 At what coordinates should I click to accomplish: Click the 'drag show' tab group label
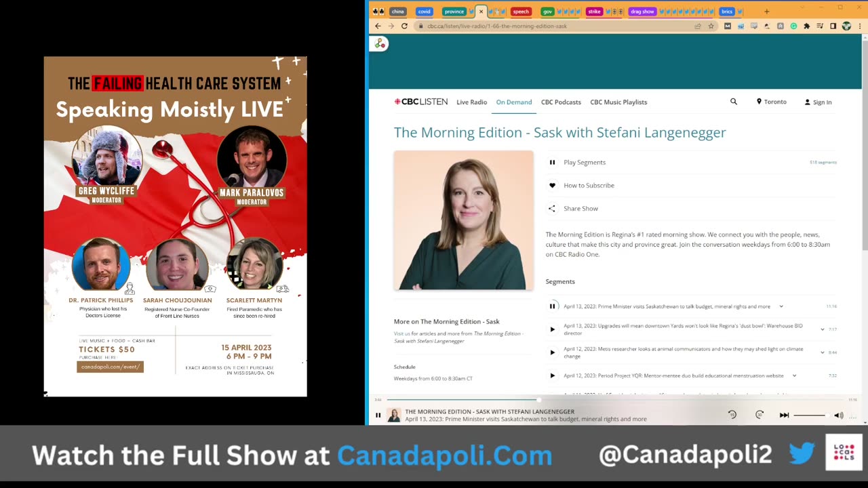coord(642,12)
